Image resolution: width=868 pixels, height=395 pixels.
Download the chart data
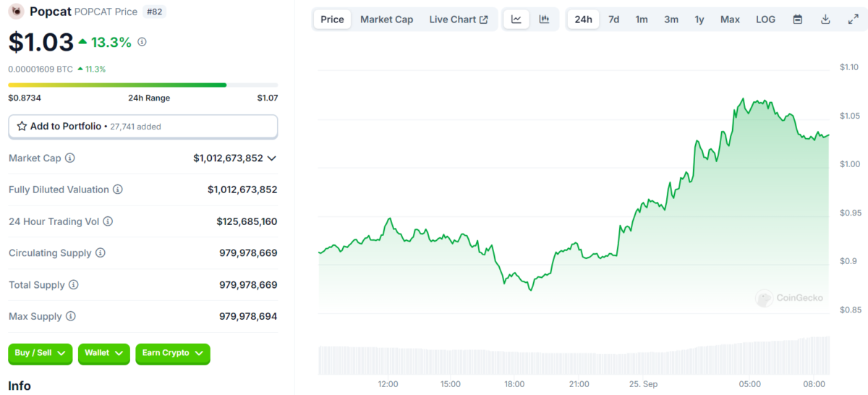pyautogui.click(x=825, y=20)
